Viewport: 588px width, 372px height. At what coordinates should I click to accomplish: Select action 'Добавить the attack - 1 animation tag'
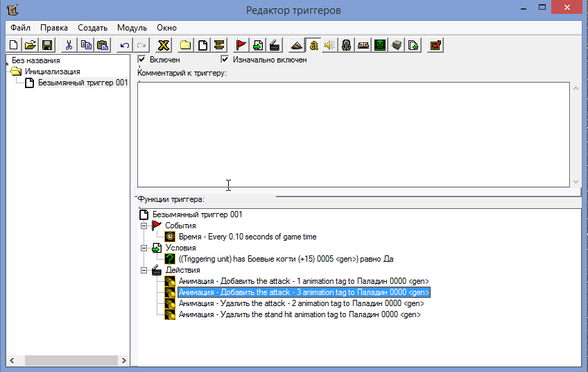pos(304,281)
